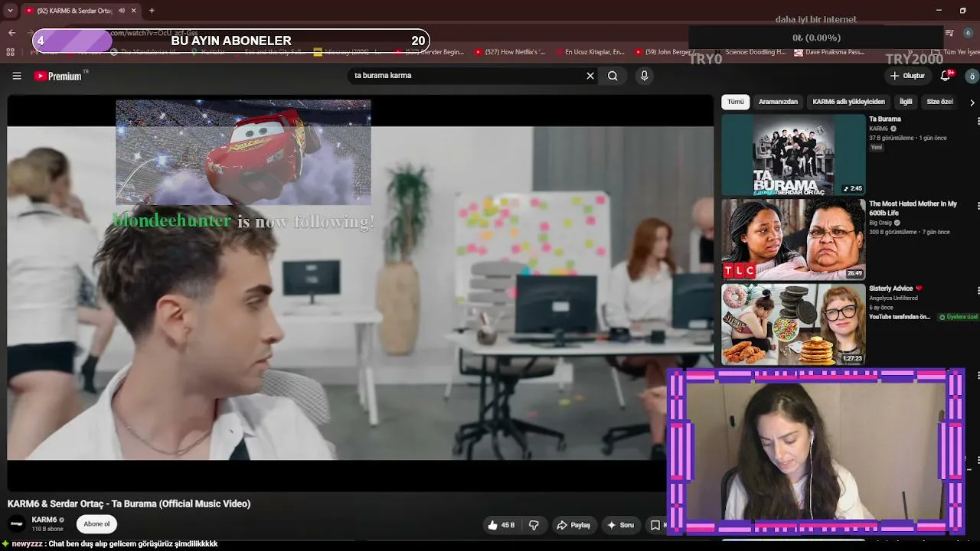This screenshot has width=980, height=551.
Task: Focus the search field with 'ta burama karma'
Action: click(x=465, y=76)
